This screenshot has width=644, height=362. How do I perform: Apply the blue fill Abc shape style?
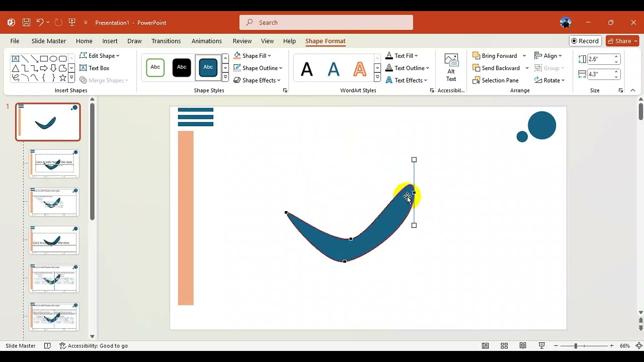(x=208, y=67)
